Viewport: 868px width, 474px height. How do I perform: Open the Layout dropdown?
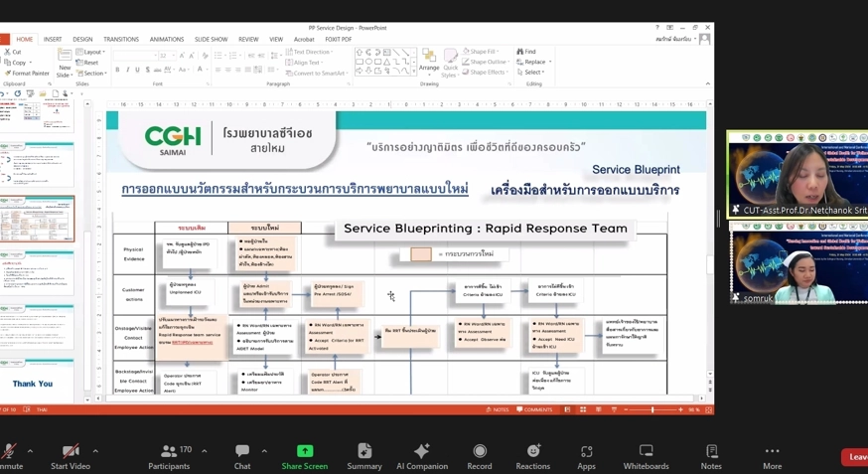[90, 52]
